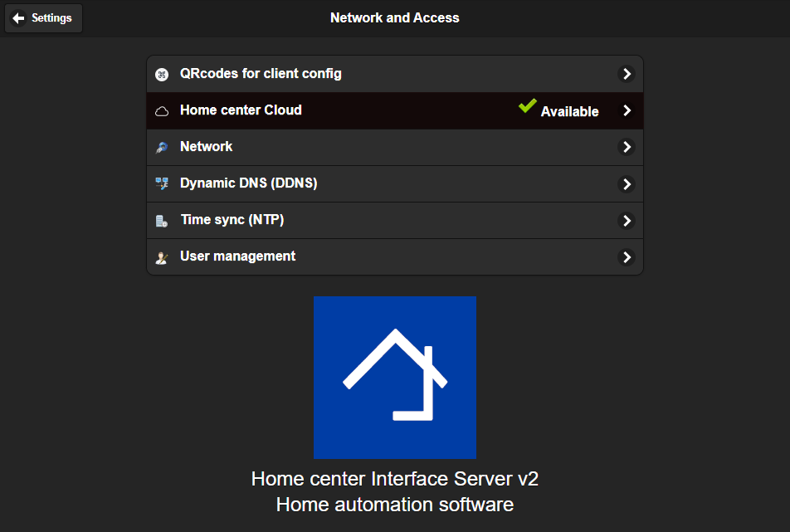Image resolution: width=790 pixels, height=532 pixels.
Task: Expand the Network row arrow
Action: click(x=627, y=148)
